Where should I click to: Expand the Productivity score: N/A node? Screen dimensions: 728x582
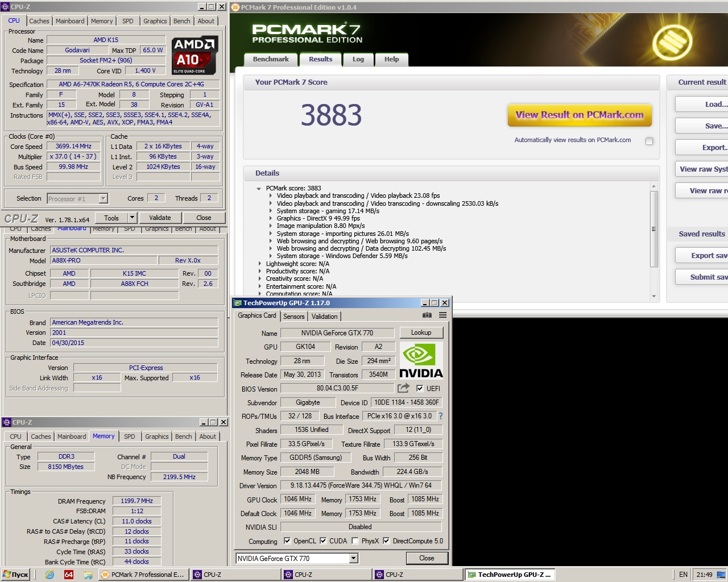click(x=260, y=271)
